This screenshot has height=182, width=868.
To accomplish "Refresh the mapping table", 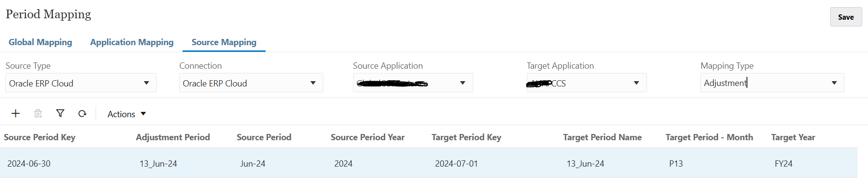I will [x=82, y=113].
